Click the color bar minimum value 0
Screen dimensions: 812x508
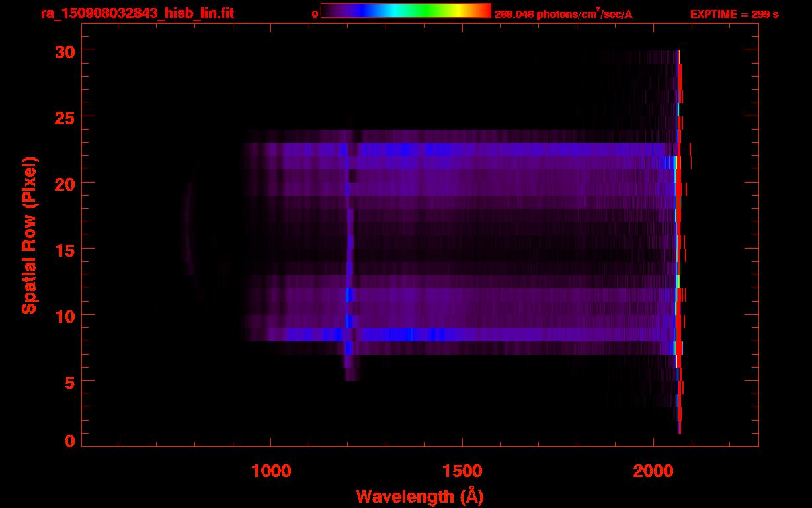(315, 14)
